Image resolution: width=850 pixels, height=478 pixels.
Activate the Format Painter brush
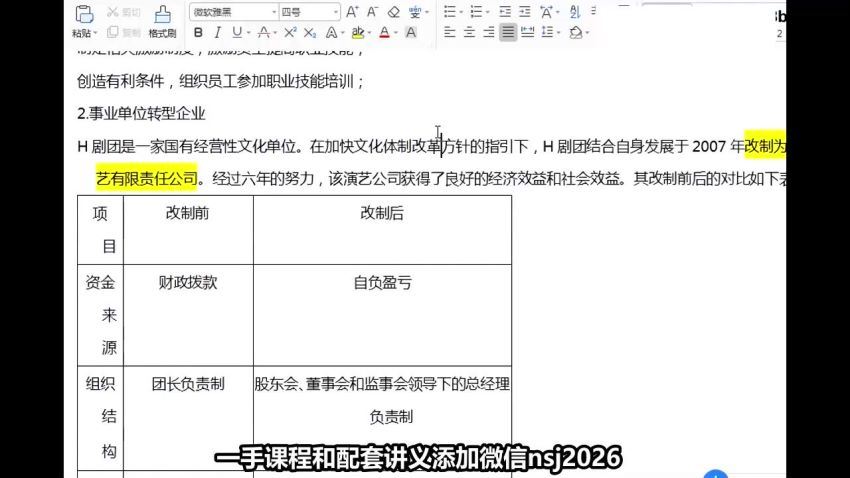pyautogui.click(x=162, y=14)
